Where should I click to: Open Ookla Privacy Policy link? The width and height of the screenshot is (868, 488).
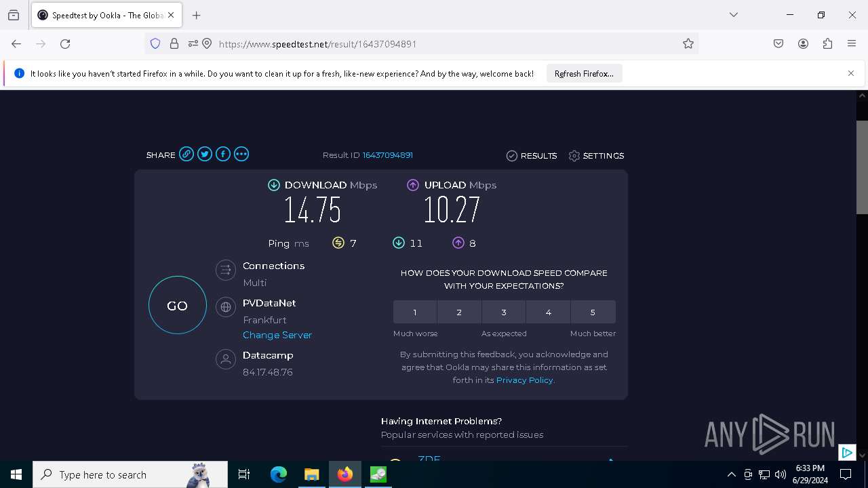525,380
